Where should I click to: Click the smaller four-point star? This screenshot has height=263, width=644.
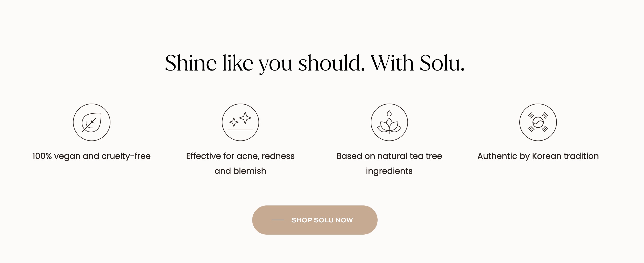pyautogui.click(x=234, y=122)
